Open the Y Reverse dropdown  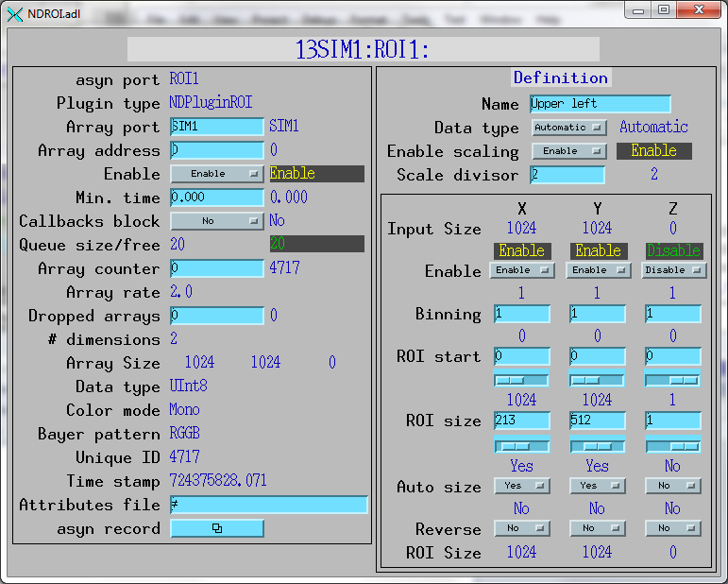[x=598, y=528]
